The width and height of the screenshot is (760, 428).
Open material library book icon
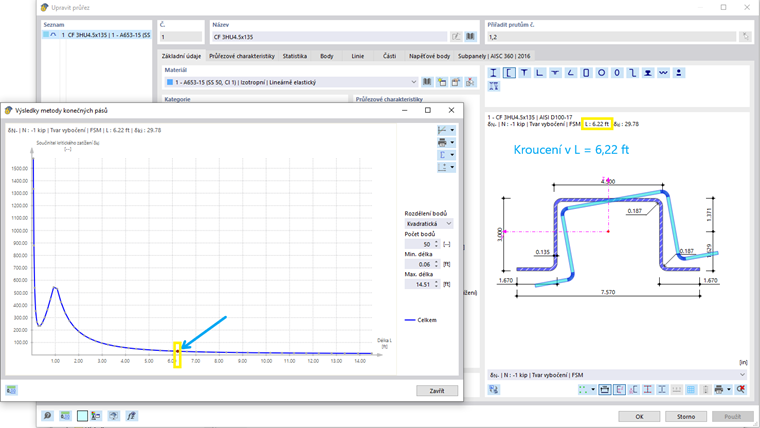click(x=427, y=82)
